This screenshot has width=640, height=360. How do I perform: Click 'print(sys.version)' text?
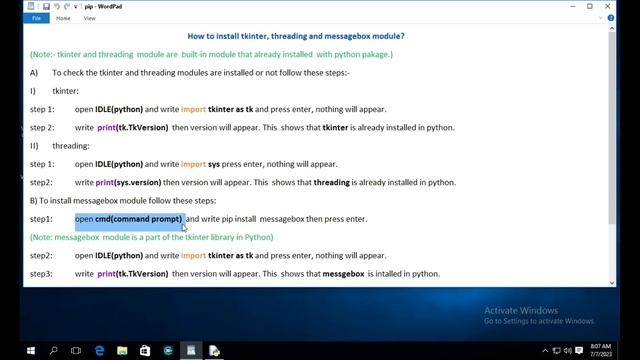[x=128, y=182]
